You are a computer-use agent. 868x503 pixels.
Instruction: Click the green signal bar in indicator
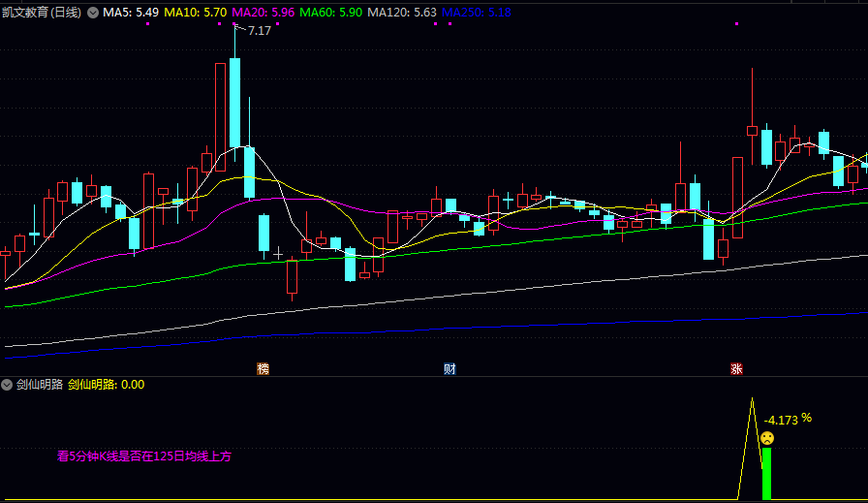click(x=766, y=474)
